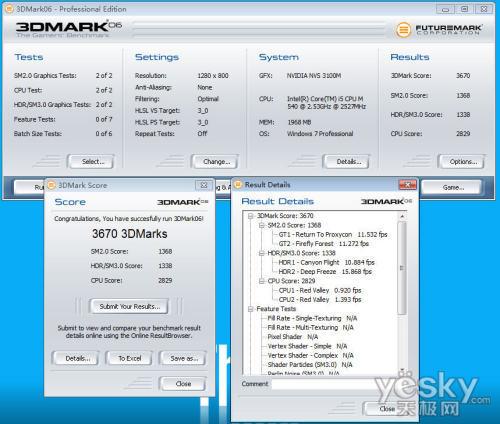Minimize the 3DMark06 main window

(445, 9)
